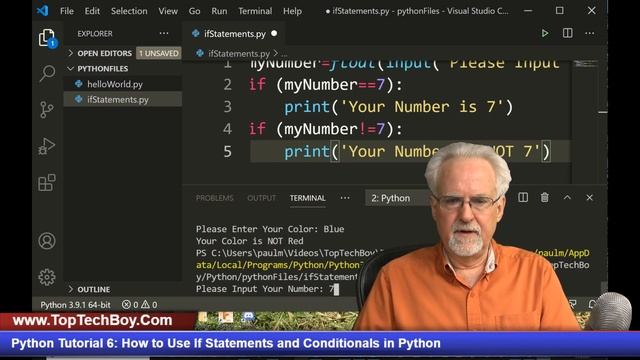Open Source Control view
Viewport: 640px width, 360px height.
click(x=47, y=109)
